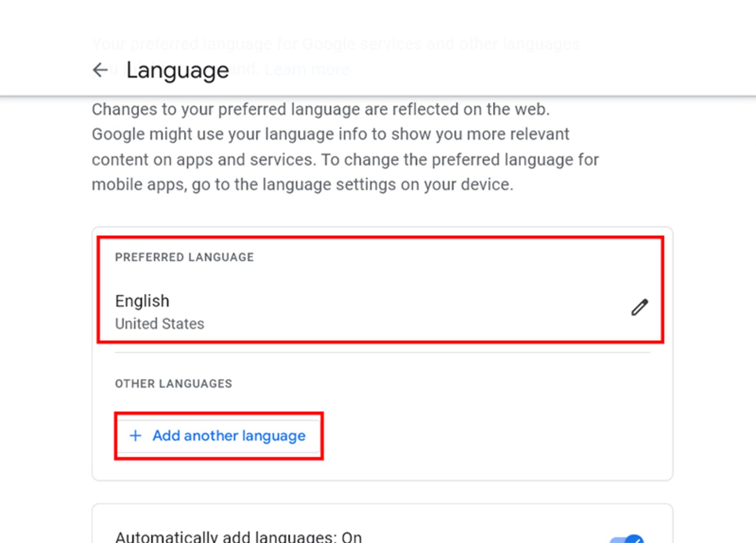756x543 pixels.
Task: Click the line mentioning mobile apps language settings
Action: click(302, 184)
